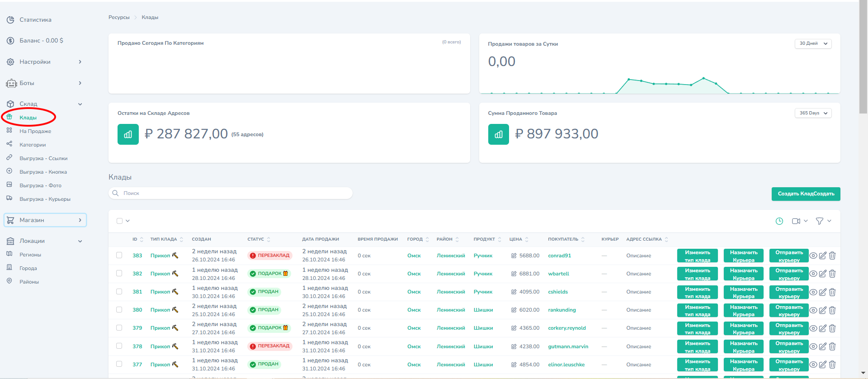This screenshot has height=379, width=868.
Task: Select the checkbox for row 380
Action: (119, 309)
